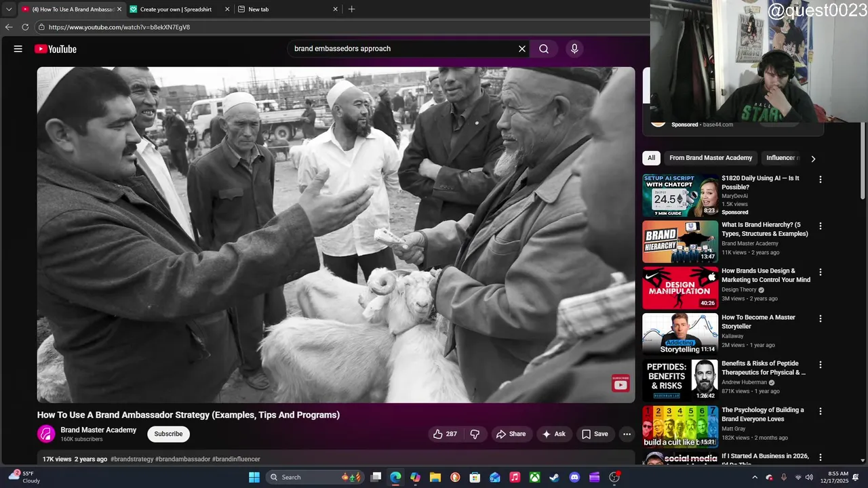
Task: Open How To Become A Master Storyteller title
Action: click(x=758, y=321)
